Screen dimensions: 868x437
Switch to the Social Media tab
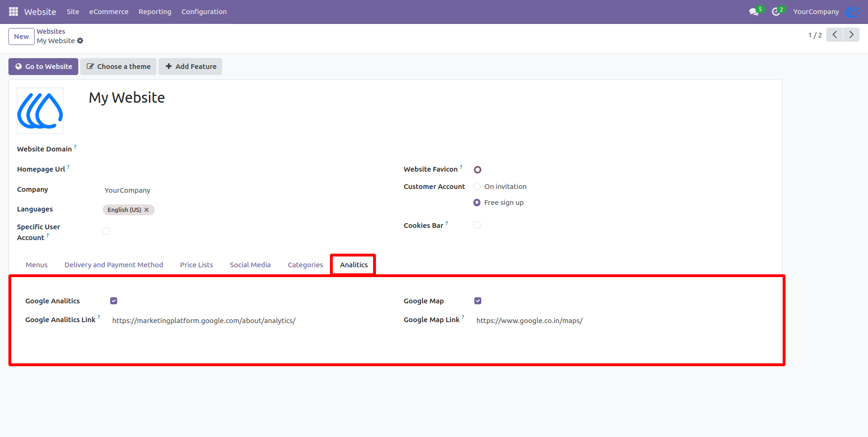tap(250, 265)
